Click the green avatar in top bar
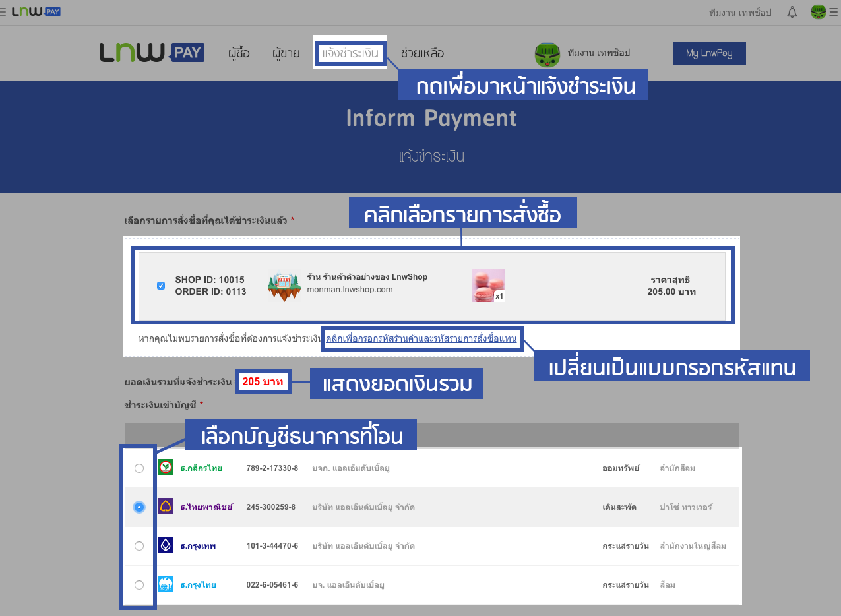 (x=818, y=12)
